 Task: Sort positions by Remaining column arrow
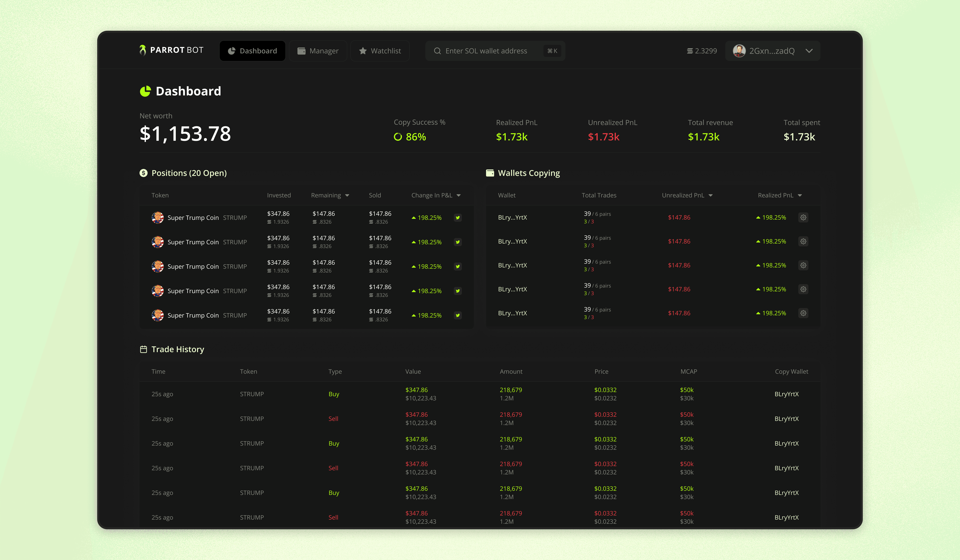click(347, 195)
